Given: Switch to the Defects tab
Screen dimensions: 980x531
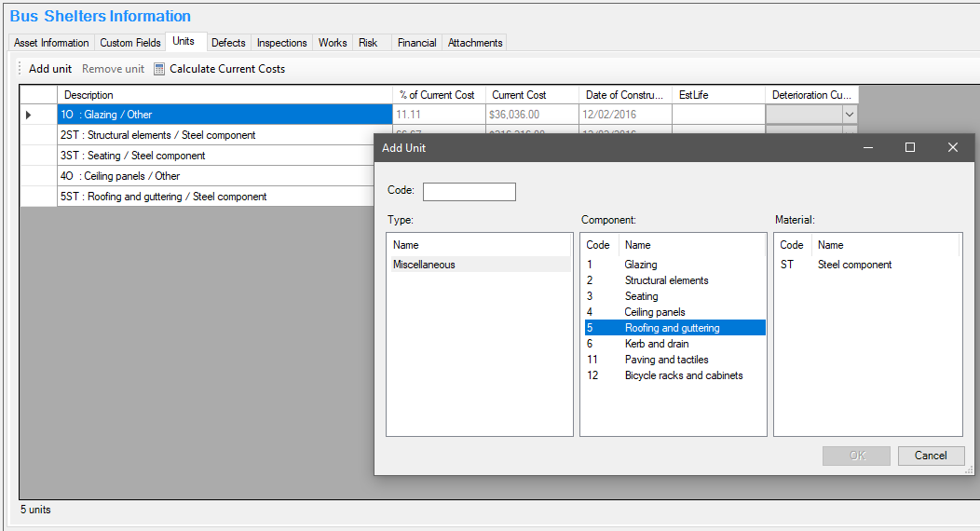Looking at the screenshot, I should [x=228, y=43].
